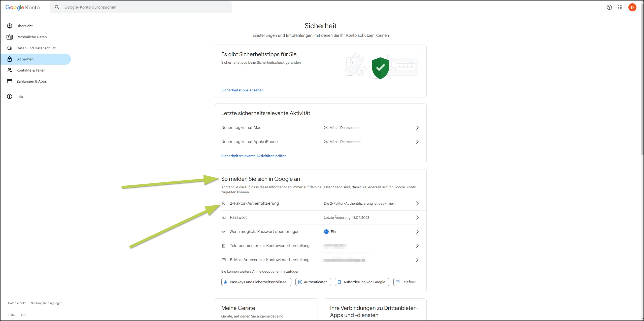The image size is (644, 321).
Task: Expand the Neuer Log-in auf Apple iPhone chevron
Action: pos(417,142)
